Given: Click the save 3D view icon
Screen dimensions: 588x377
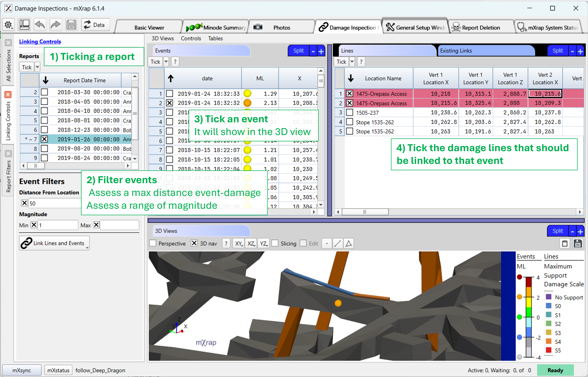Looking at the screenshot, I should pos(578,243).
